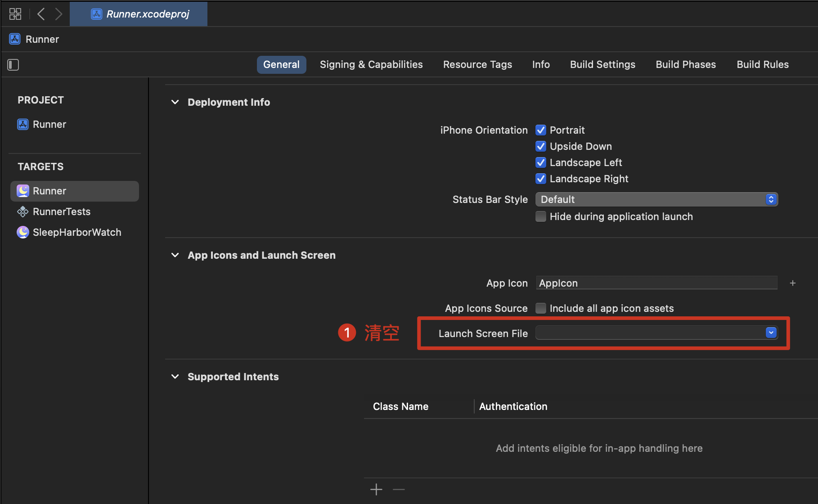Open the Build Settings tab
Screen dimensions: 818x504
tap(602, 64)
